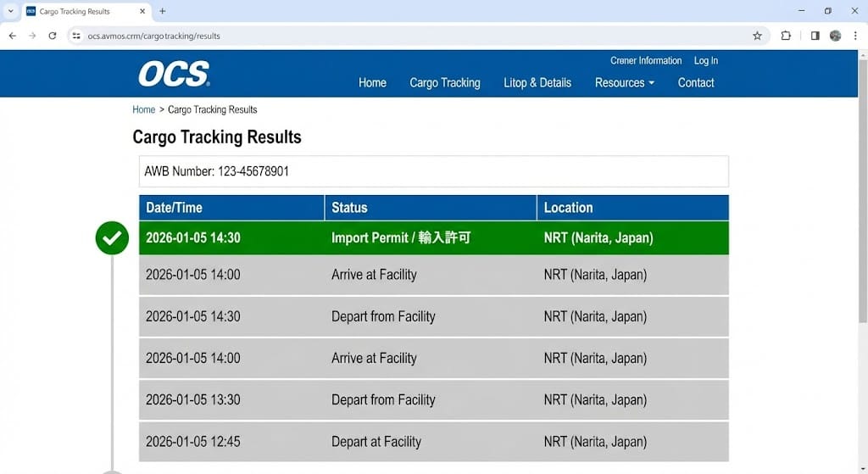868x474 pixels.
Task: Click the Status column header
Action: 430,208
